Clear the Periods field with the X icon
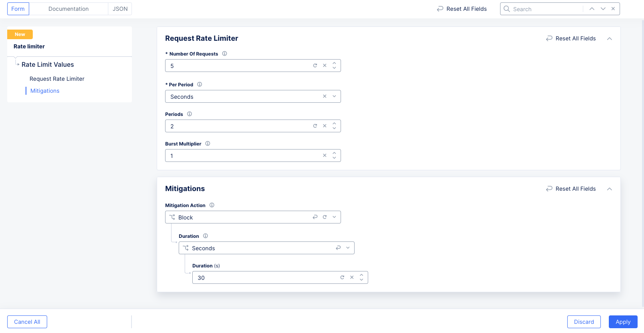 click(x=325, y=126)
